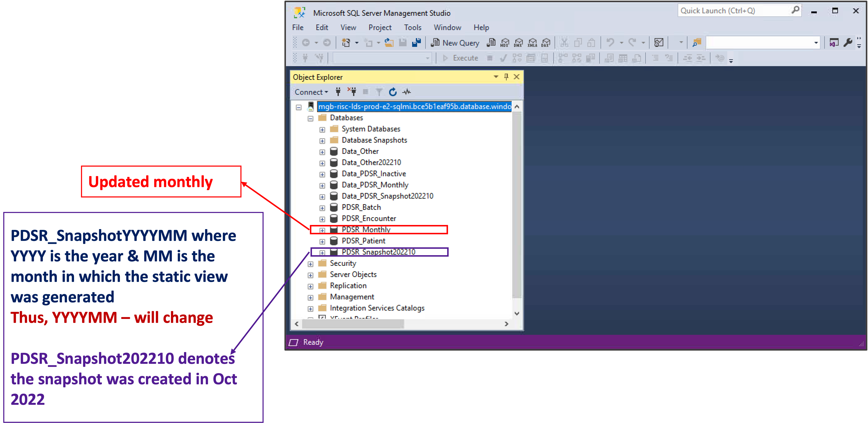Pin the Object Explorer panel

pos(506,77)
